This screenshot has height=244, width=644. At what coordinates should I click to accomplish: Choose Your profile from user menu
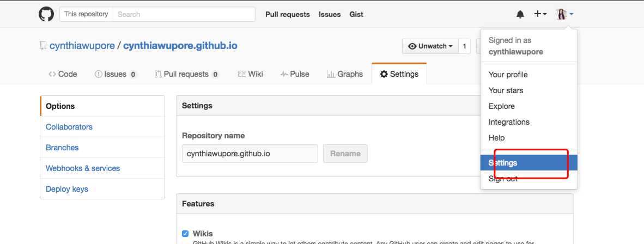click(x=529, y=75)
